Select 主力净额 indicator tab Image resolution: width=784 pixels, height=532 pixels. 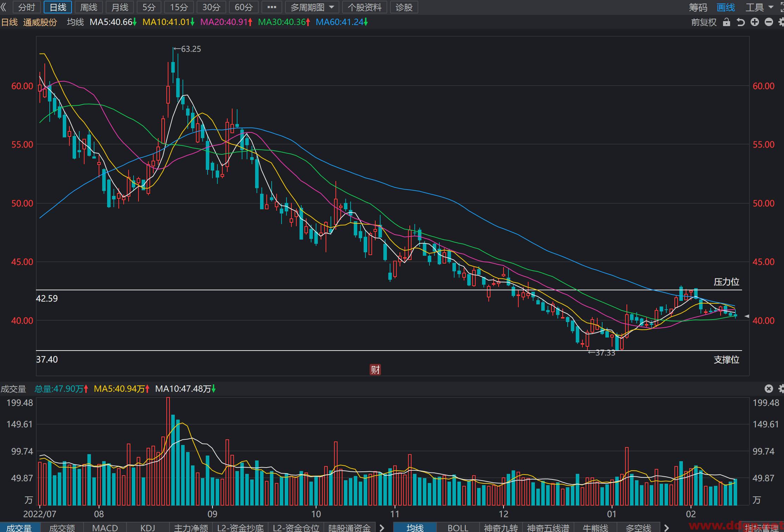click(191, 528)
